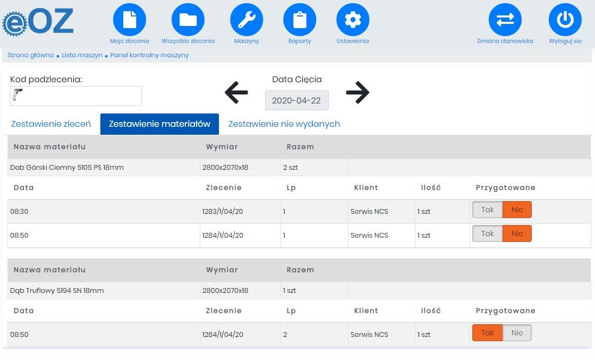Viewport: 595px width, 364px height.
Task: Set 08:50 Dąb Górski row to Tak
Action: tap(488, 233)
